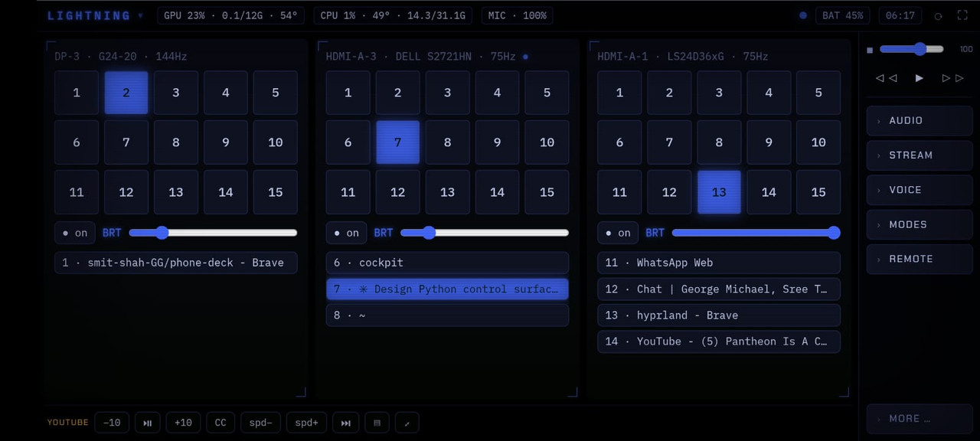Select workspace 8 on HDMI-A-3
980x441 pixels.
[x=448, y=142]
